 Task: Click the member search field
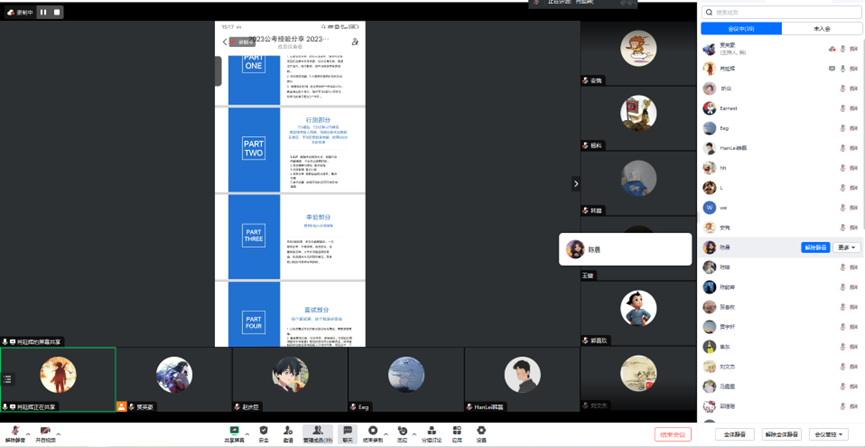(x=780, y=12)
